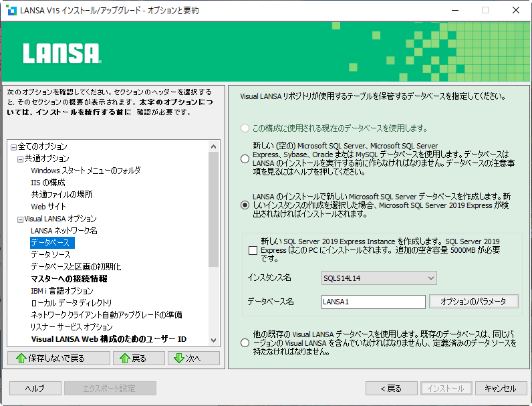532x406 pixels.
Task: Select IBM i 言語オプション tree item
Action: 62,291
